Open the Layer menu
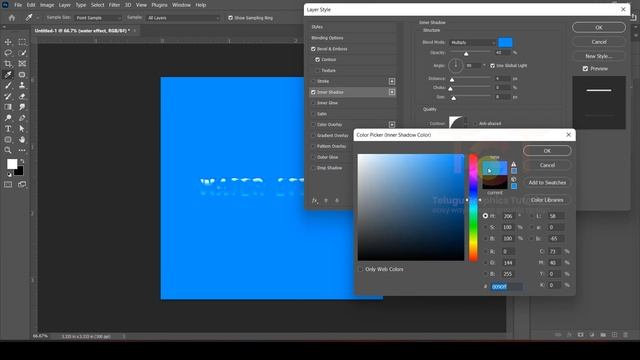The width and height of the screenshot is (640, 360). coord(64,5)
